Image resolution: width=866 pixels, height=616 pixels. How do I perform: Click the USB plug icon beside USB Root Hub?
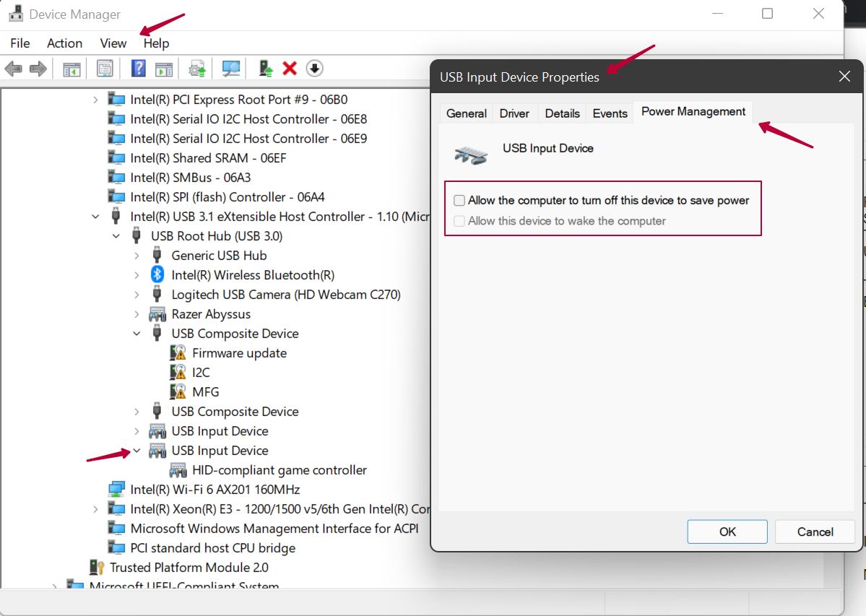[x=137, y=235]
